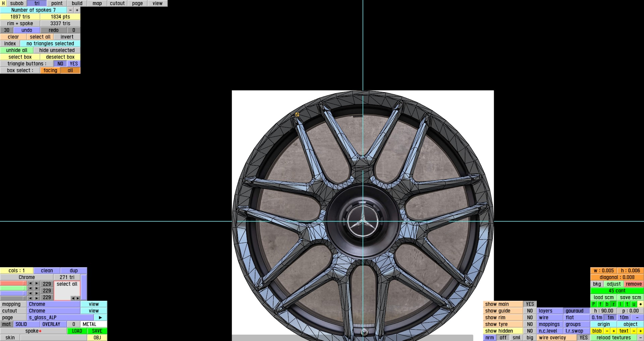The height and width of the screenshot is (341, 644).
Task: Adjust the green colour slider
Action: point(13,288)
